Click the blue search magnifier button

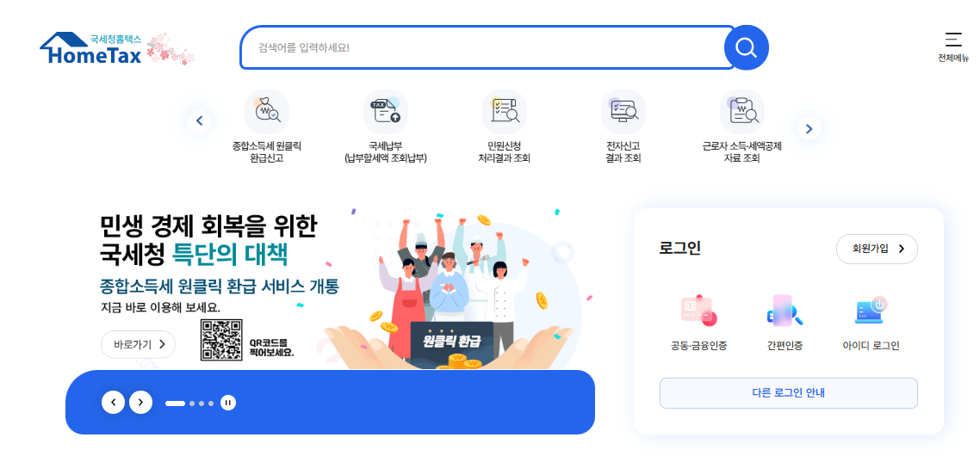pyautogui.click(x=747, y=47)
